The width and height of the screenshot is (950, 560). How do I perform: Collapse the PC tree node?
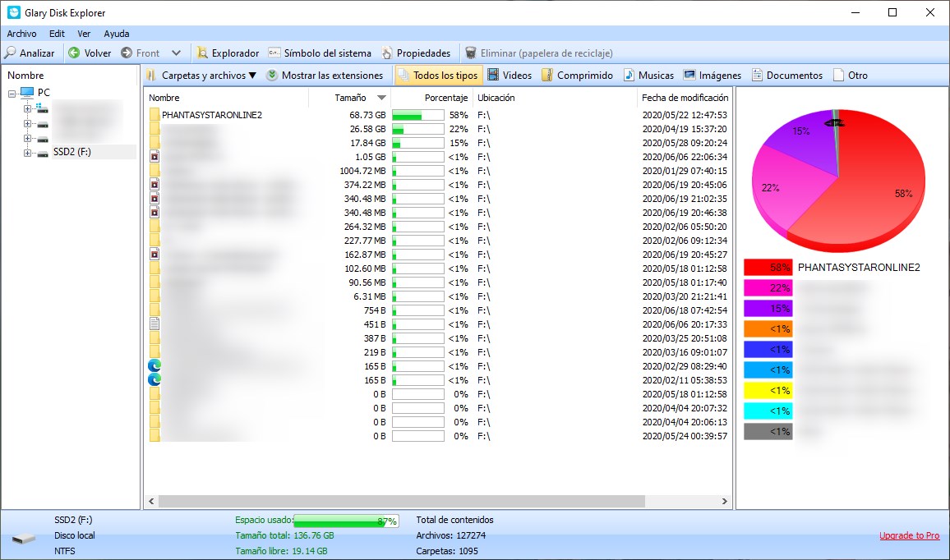click(12, 94)
